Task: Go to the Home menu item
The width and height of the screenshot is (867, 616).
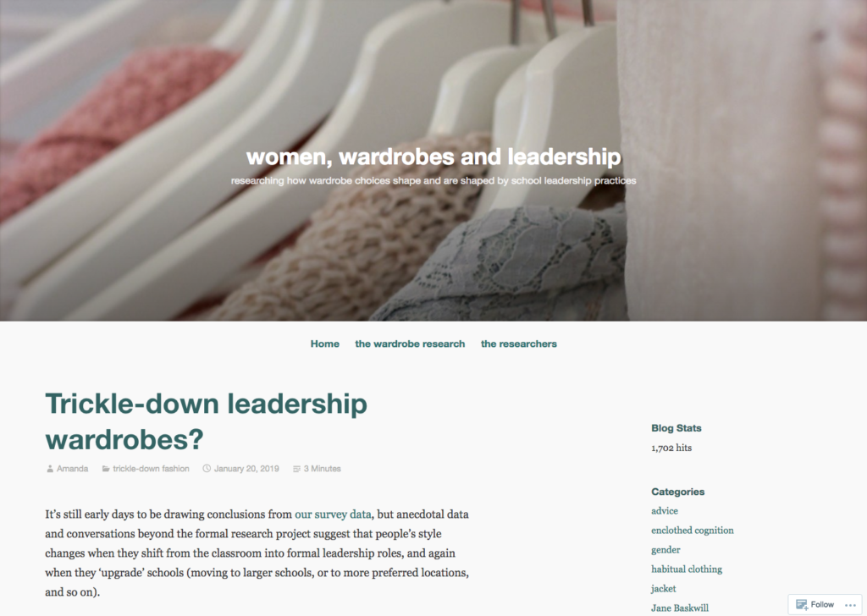Action: (324, 344)
